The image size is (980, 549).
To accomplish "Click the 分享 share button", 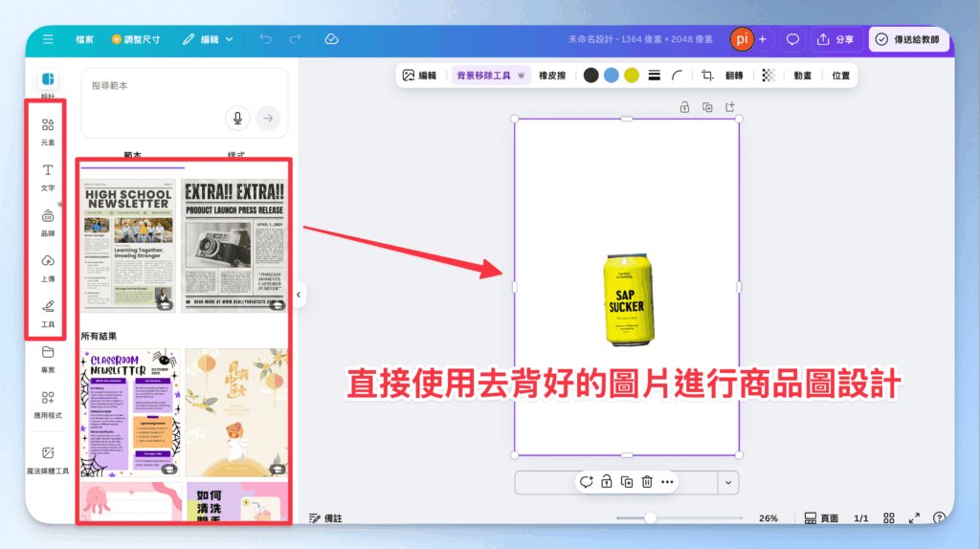I will pos(835,39).
